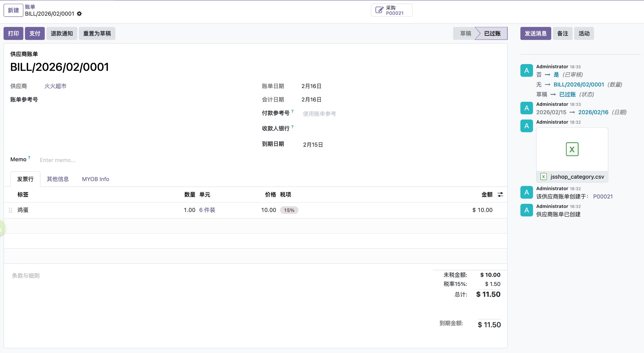Click the Memo help question mark

point(29,158)
